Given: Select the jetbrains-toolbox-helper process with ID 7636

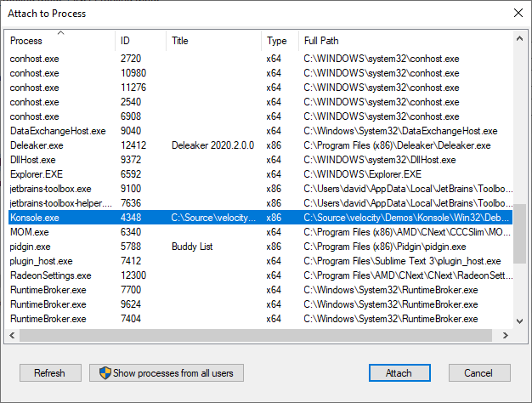Looking at the screenshot, I should tap(260, 203).
